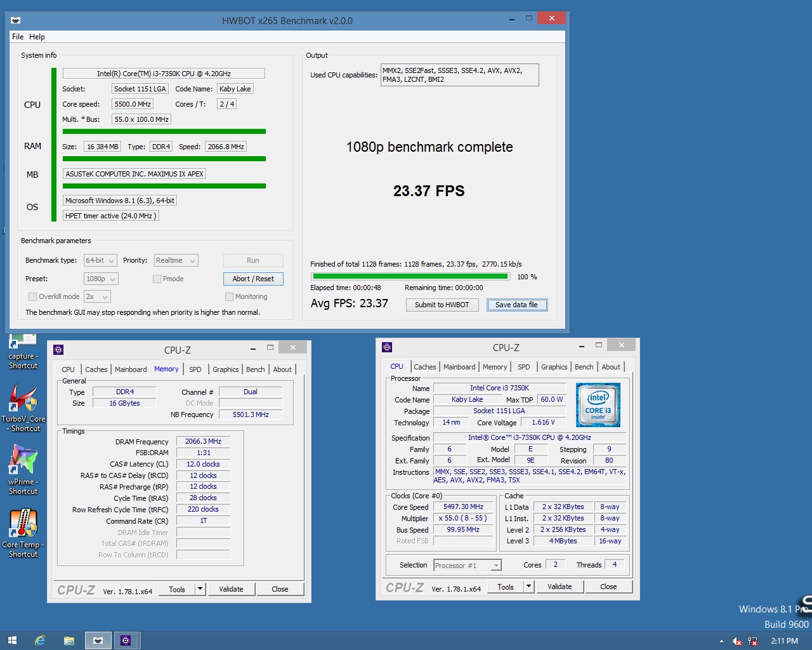Click Abort / Reset button
The width and height of the screenshot is (812, 650).
[253, 279]
